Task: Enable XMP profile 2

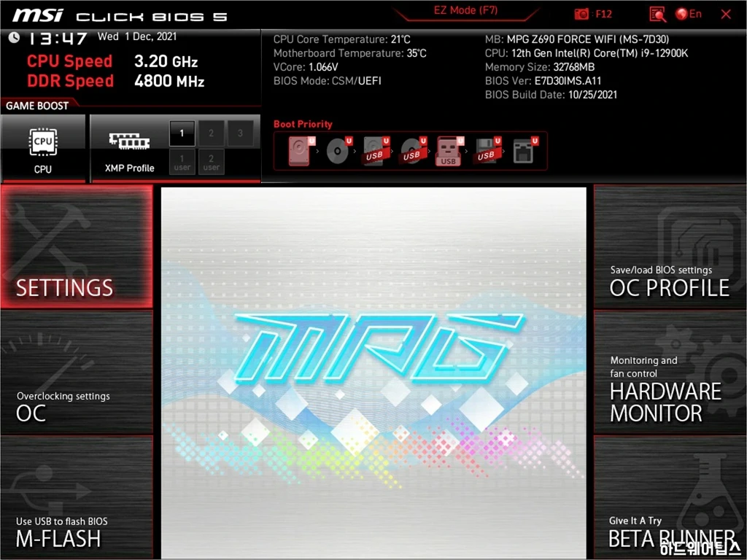Action: 211,133
